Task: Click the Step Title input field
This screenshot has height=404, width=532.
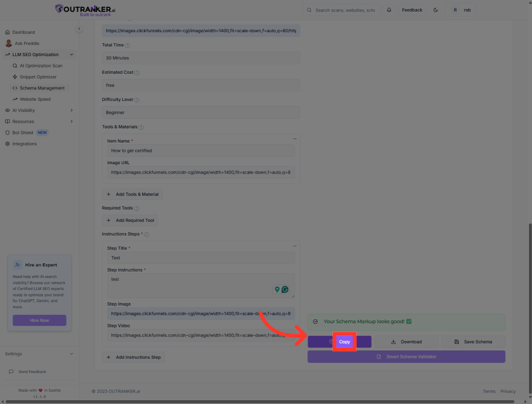Action: tap(201, 258)
